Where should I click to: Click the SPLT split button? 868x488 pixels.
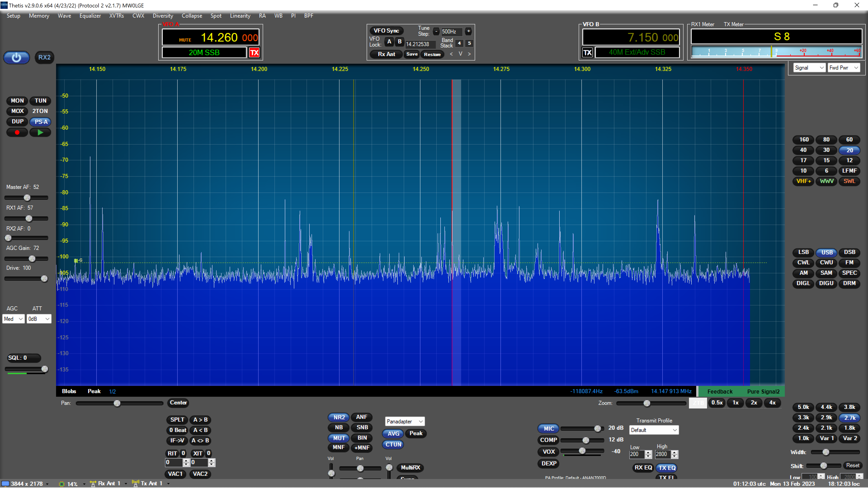(177, 420)
